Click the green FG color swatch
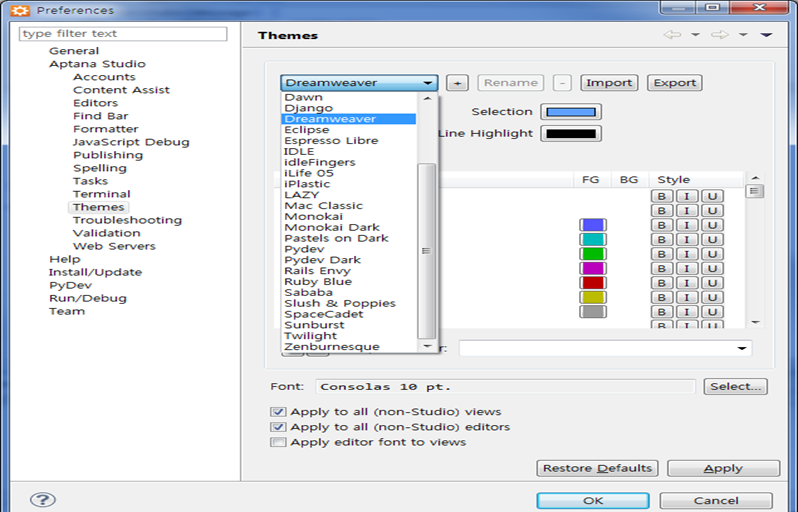The image size is (798, 512). 593,254
